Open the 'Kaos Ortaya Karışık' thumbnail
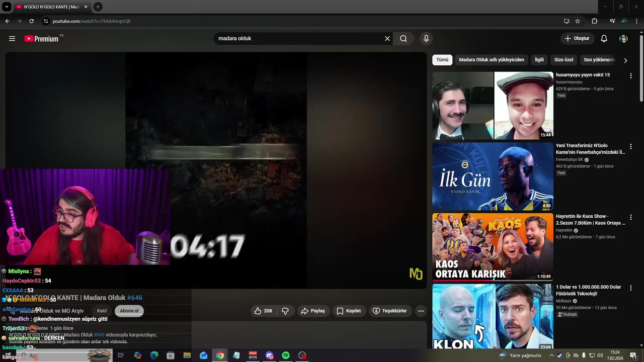This screenshot has height=362, width=644. click(x=493, y=247)
